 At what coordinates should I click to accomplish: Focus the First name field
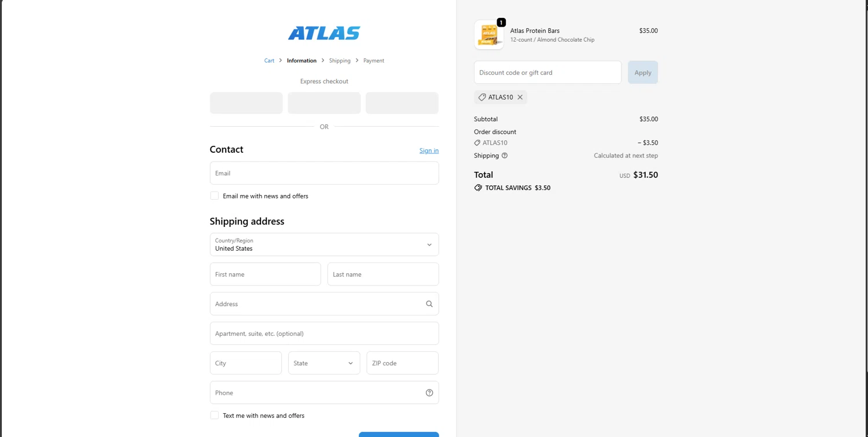pyautogui.click(x=266, y=274)
